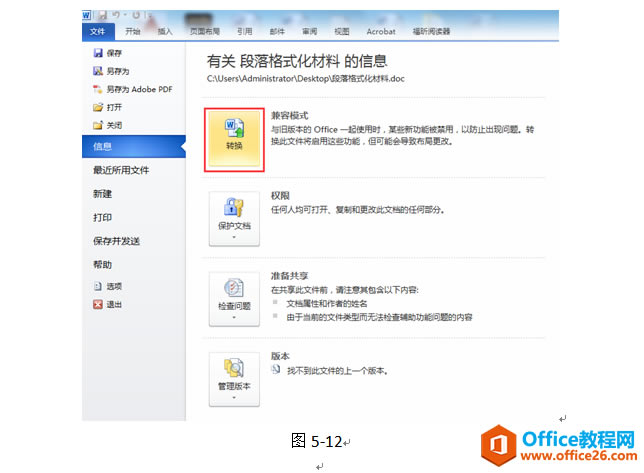Click the quick access Save icon in title bar
Screen dimensions: 644x473
[x=103, y=16]
